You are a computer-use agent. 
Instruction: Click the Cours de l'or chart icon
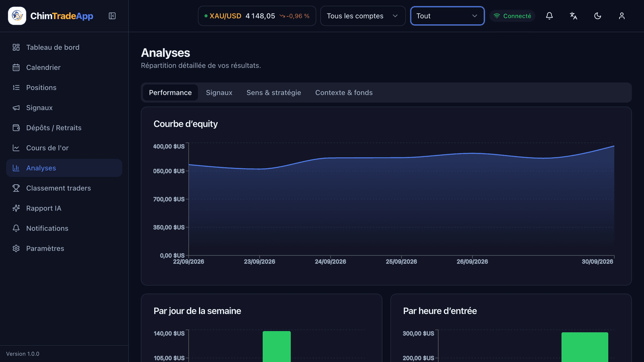click(x=16, y=148)
